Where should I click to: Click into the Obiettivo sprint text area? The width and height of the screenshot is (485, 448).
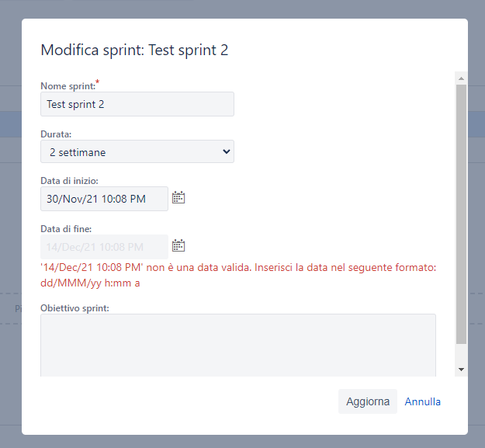(238, 346)
